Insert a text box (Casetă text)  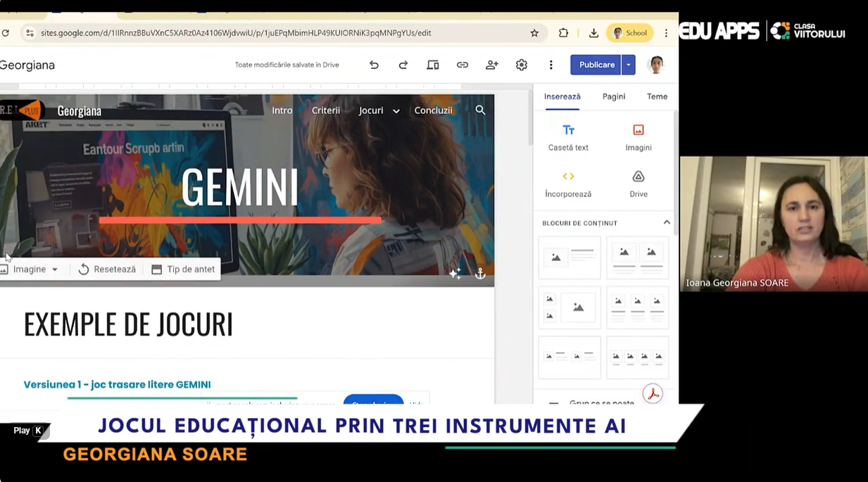pyautogui.click(x=568, y=138)
